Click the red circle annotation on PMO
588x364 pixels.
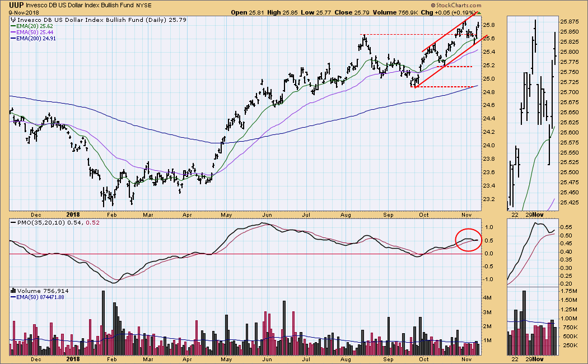468,240
